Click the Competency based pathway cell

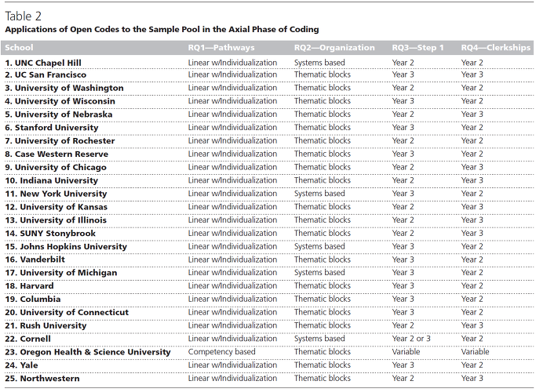(x=221, y=352)
